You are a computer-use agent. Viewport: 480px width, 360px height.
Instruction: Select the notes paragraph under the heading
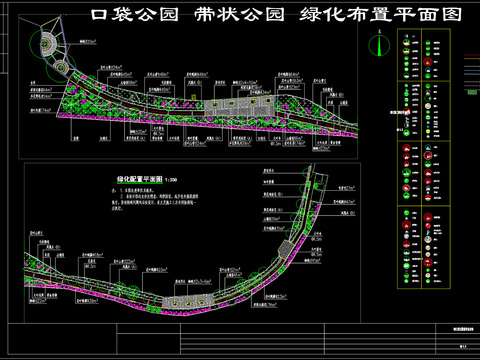click(x=155, y=199)
